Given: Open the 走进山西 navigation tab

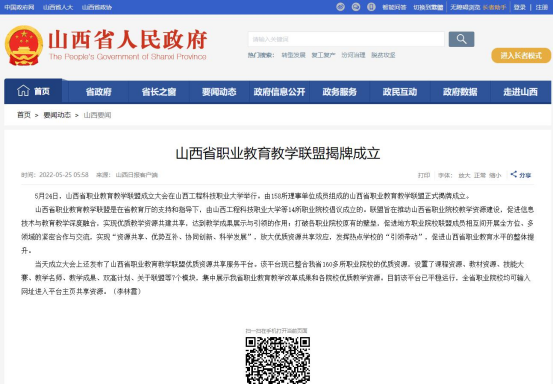Looking at the screenshot, I should 521,92.
